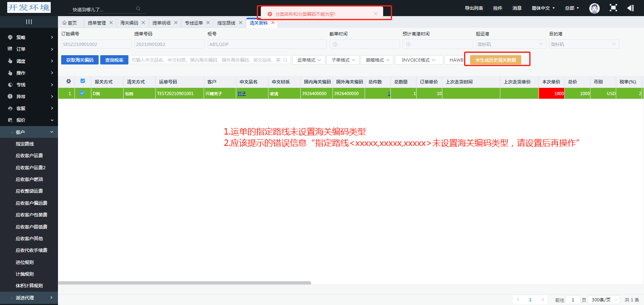Viewport: 644px width, 305px height.
Task: Click the page number jump input
Action: (x=573, y=300)
